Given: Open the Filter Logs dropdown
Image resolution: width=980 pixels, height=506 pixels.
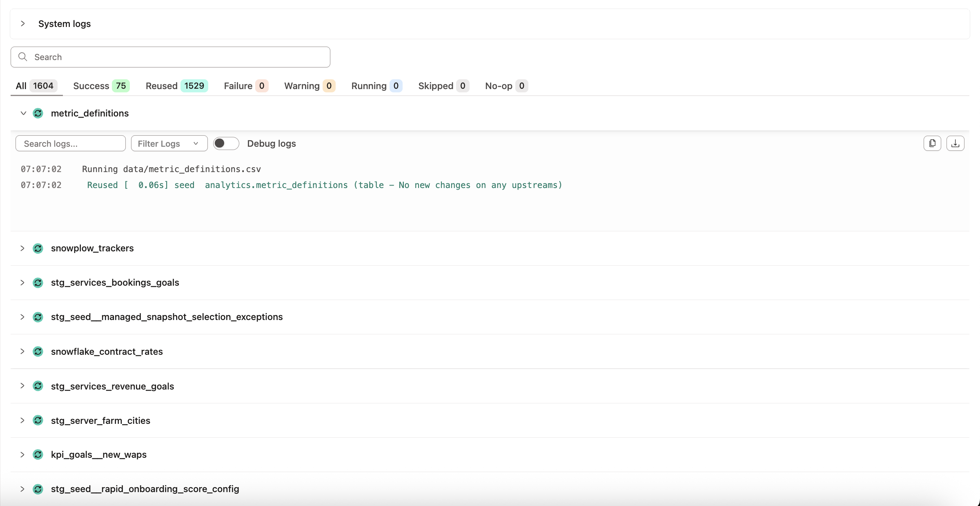Looking at the screenshot, I should (x=169, y=143).
